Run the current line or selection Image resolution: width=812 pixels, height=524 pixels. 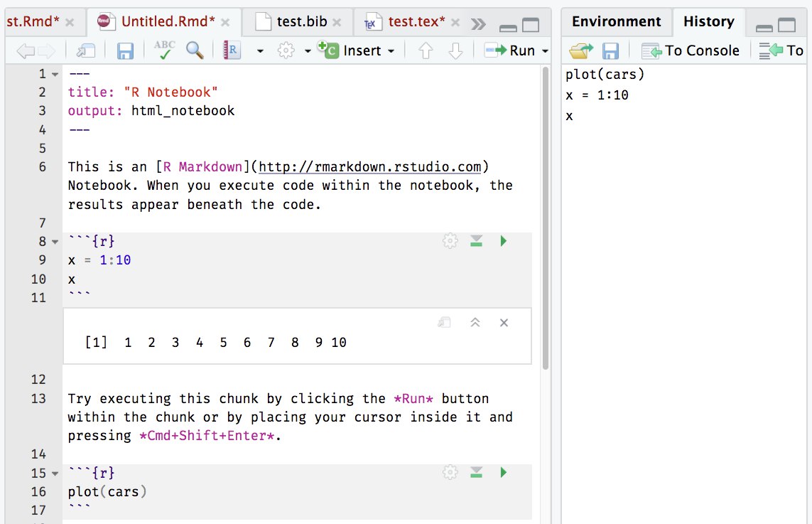509,50
